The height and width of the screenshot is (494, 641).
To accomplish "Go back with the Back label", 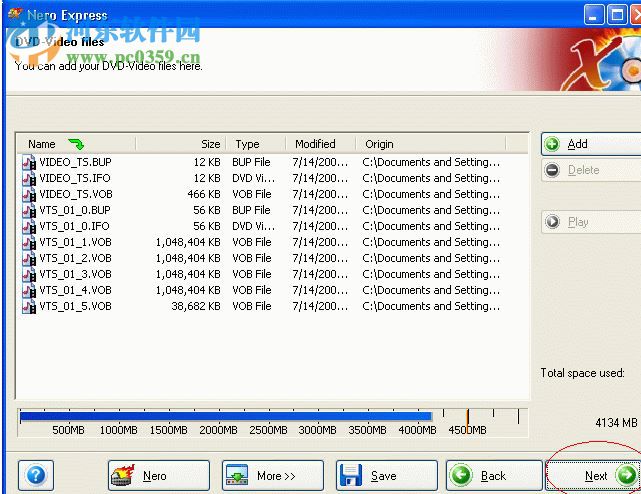I will (493, 476).
